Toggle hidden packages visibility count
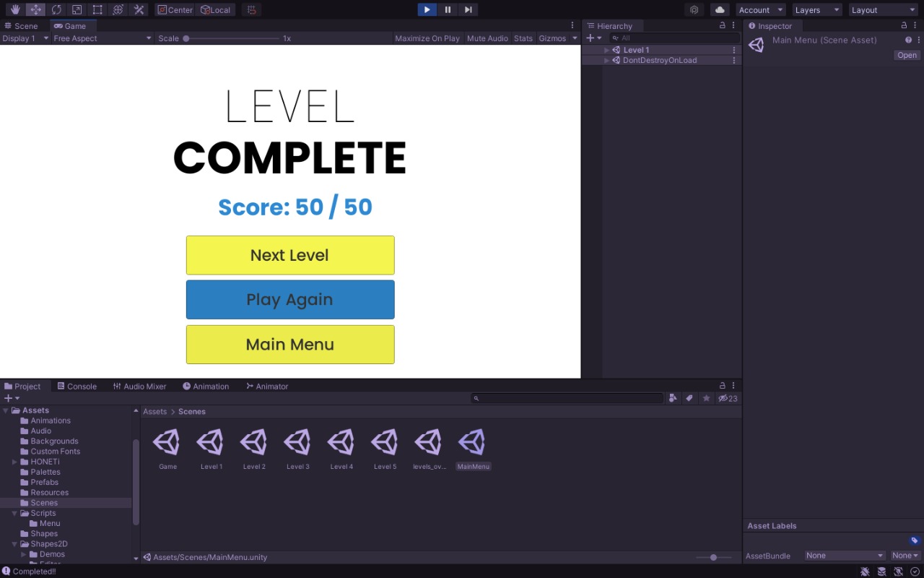 pos(728,398)
